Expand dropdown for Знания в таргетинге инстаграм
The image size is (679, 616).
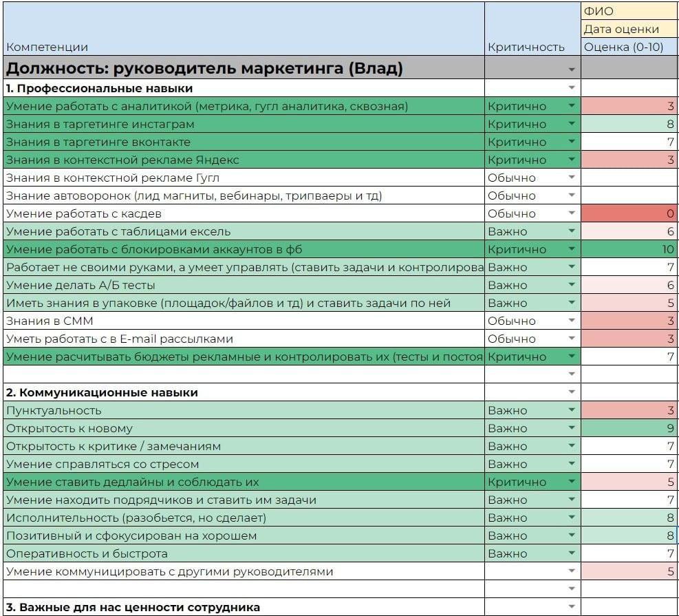click(x=571, y=124)
